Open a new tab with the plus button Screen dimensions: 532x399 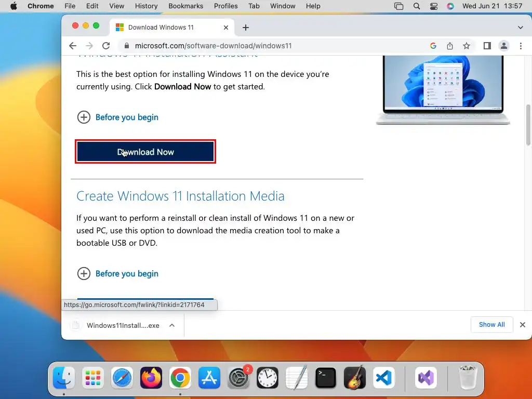point(246,28)
